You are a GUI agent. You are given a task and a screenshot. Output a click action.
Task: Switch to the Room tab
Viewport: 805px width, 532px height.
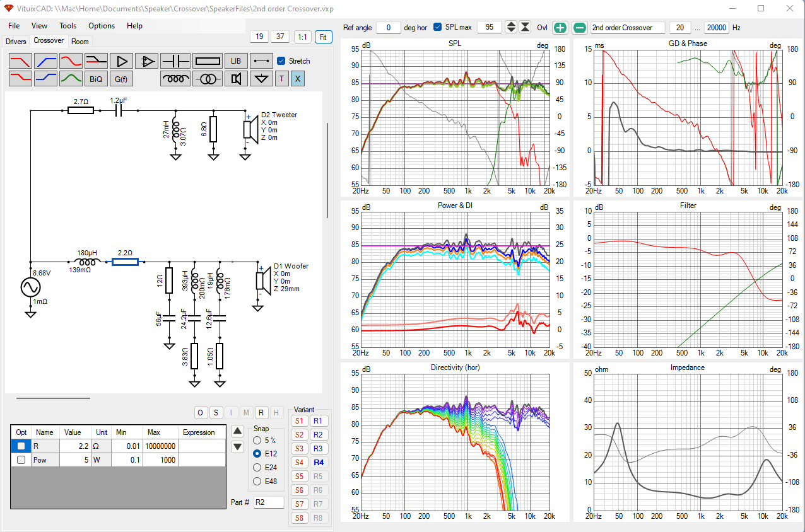click(80, 42)
